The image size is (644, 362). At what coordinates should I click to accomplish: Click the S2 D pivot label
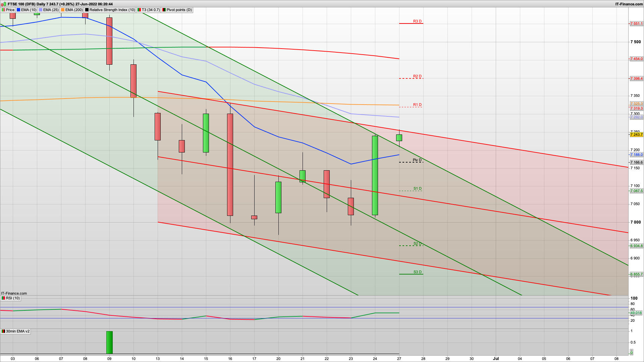pyautogui.click(x=417, y=243)
